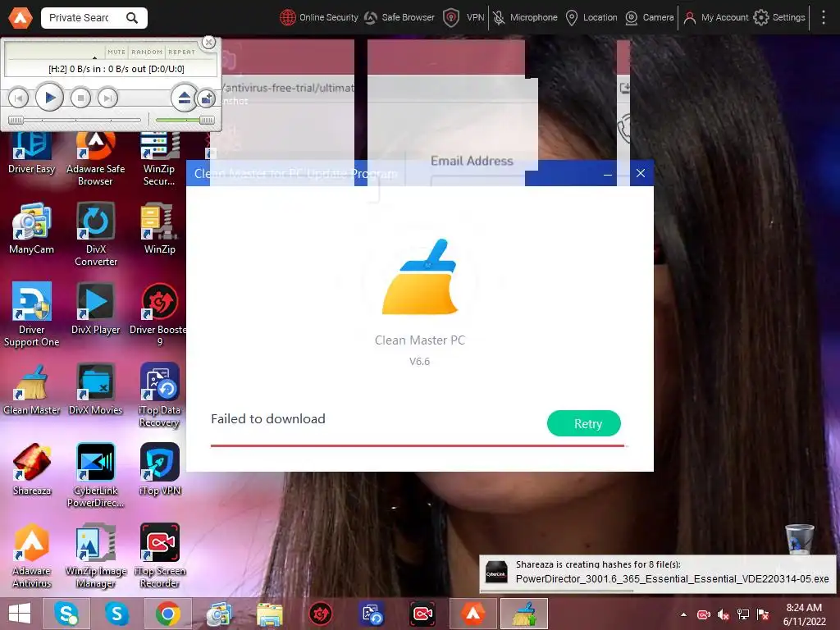This screenshot has width=840, height=630.
Task: Open Location setting in the top bar
Action: 591,18
